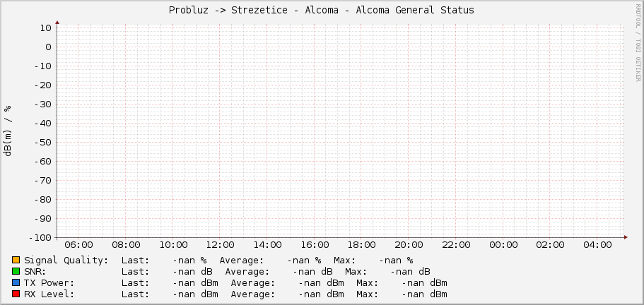The height and width of the screenshot is (305, 644).
Task: Click the -40 value on the Y axis
Action: (42, 124)
